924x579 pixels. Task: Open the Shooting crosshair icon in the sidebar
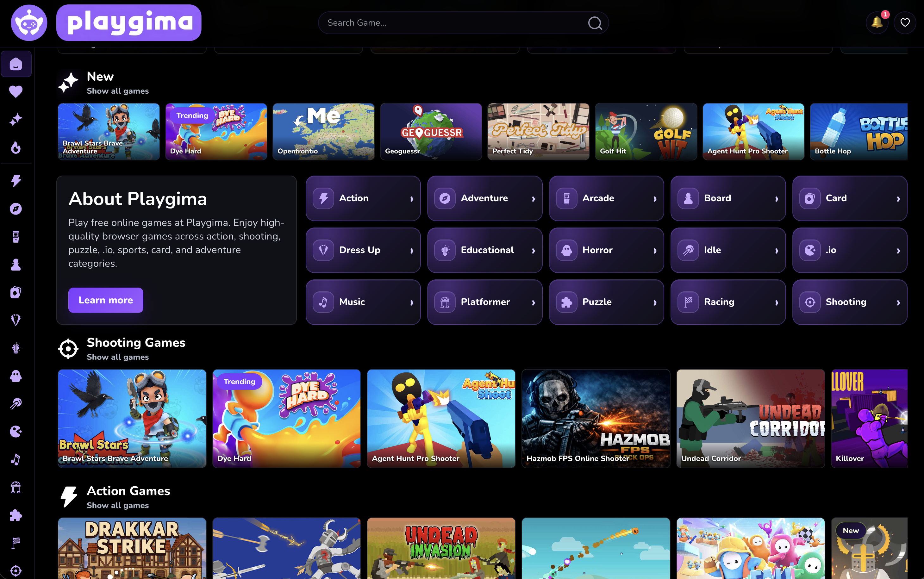click(x=16, y=571)
